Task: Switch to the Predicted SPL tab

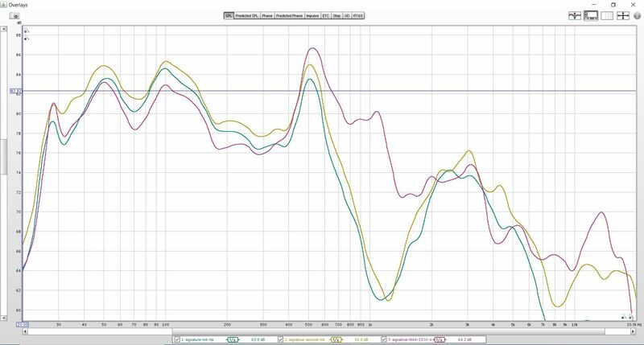Action: (x=247, y=15)
